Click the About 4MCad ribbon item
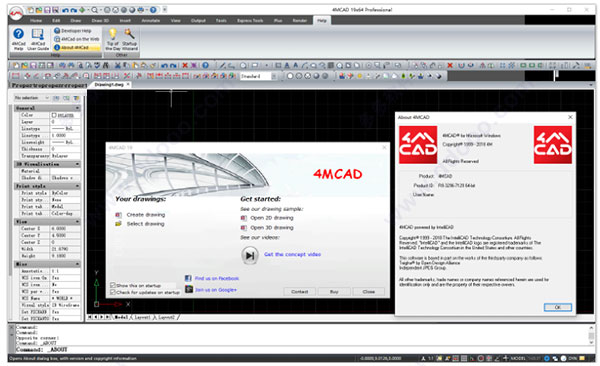The image size is (600, 366). point(77,47)
